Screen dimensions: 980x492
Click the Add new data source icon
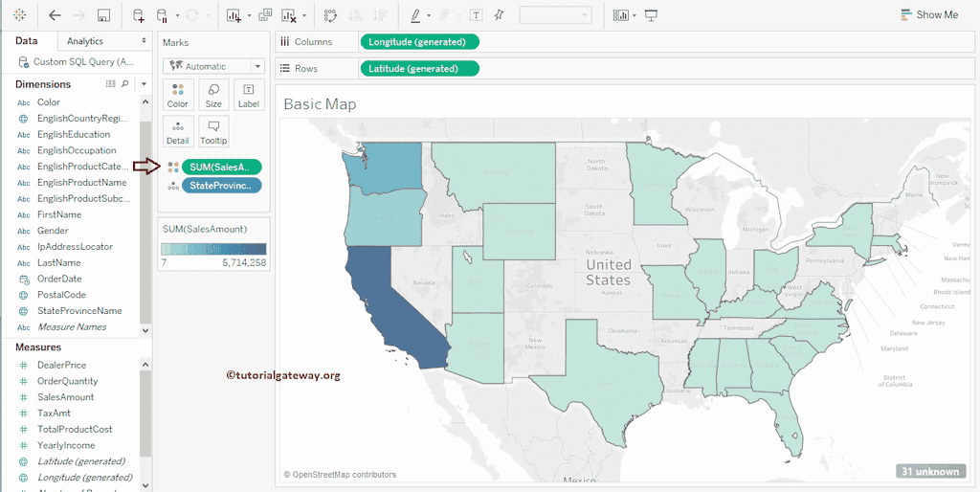pyautogui.click(x=139, y=15)
